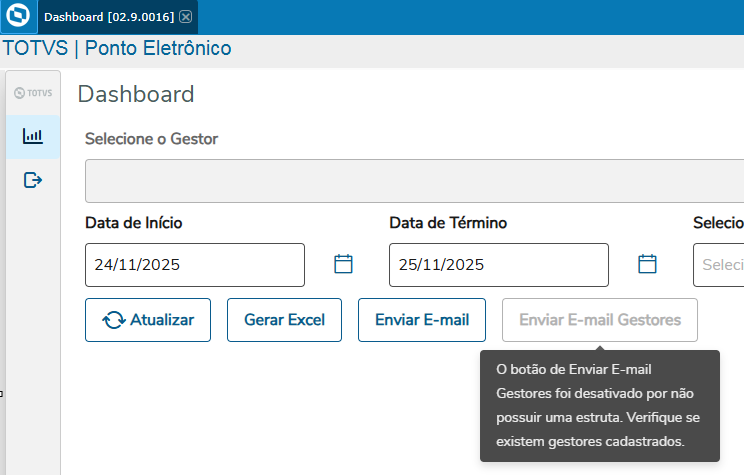Click the tooltip about the disabled Gestores button
Image resolution: width=744 pixels, height=475 pixels.
click(x=599, y=405)
